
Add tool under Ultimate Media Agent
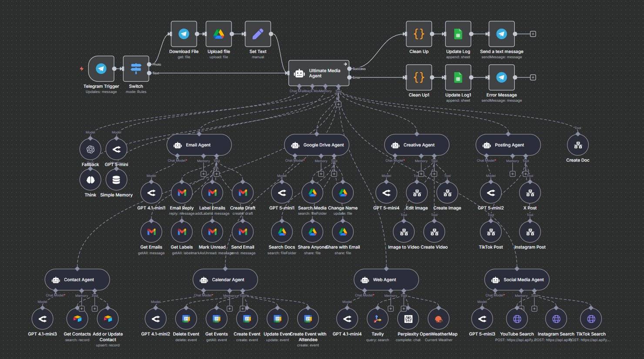[x=339, y=104]
